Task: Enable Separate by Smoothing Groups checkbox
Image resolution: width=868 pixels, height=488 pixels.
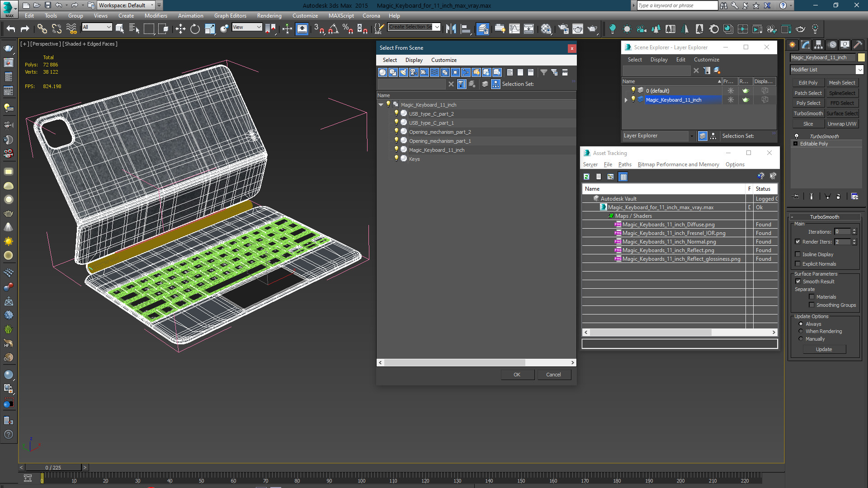Action: point(812,305)
